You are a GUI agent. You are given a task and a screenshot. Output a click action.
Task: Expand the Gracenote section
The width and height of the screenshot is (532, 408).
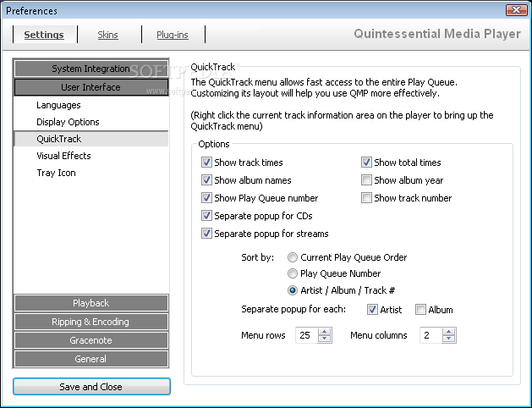tap(91, 340)
